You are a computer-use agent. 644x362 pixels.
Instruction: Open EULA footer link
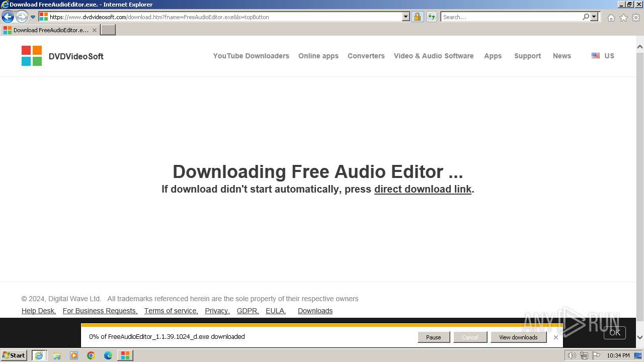point(276,311)
